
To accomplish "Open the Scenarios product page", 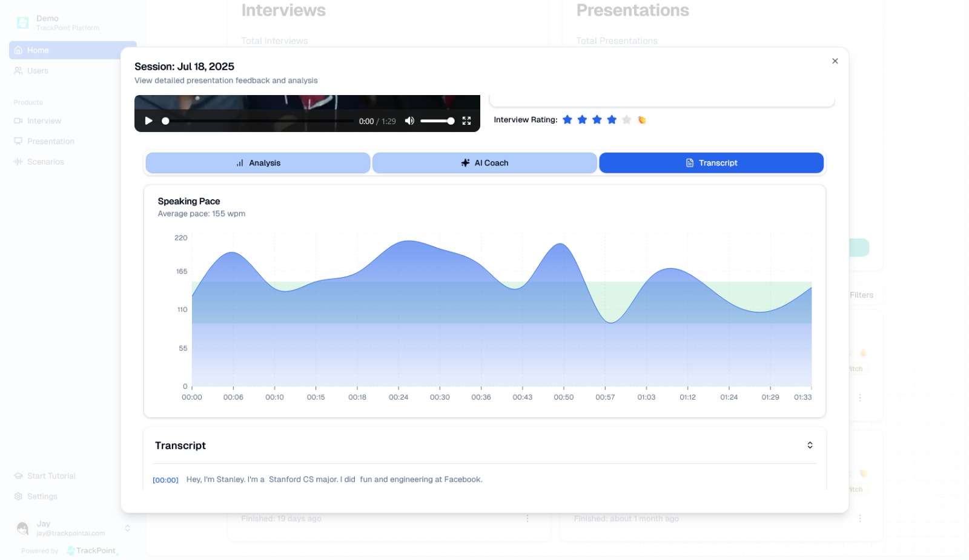I will click(45, 162).
